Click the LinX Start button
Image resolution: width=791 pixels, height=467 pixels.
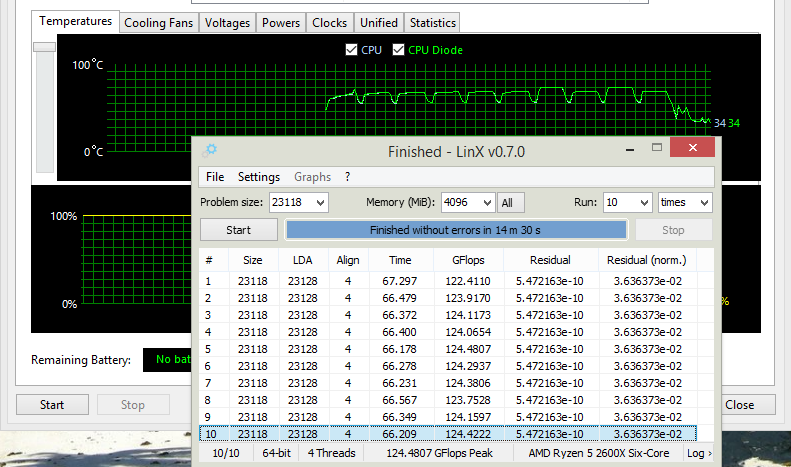click(x=239, y=230)
